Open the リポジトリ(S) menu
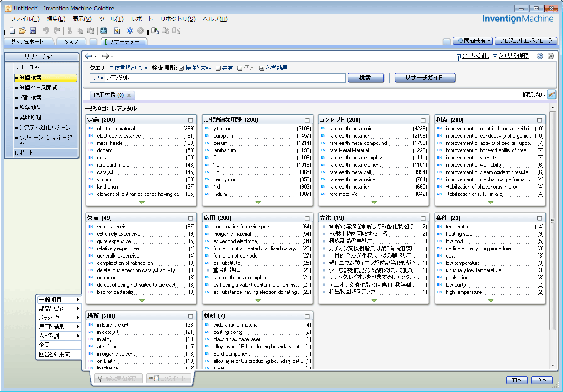Screen dimensions: 563x392 pyautogui.click(x=178, y=19)
